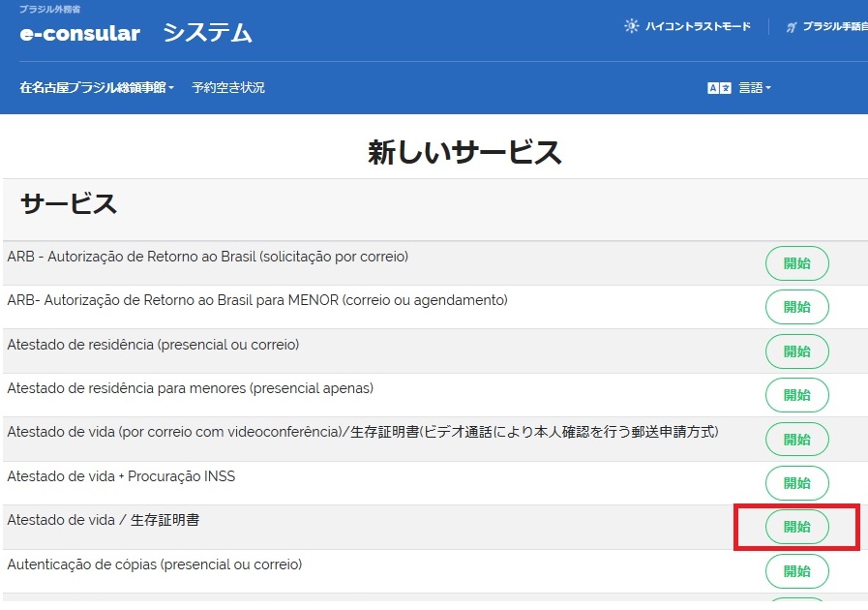The height and width of the screenshot is (610, 868).
Task: Select text 'ARB- Autorização de Retorno ao Brasil para MENOR'
Action: click(172, 300)
